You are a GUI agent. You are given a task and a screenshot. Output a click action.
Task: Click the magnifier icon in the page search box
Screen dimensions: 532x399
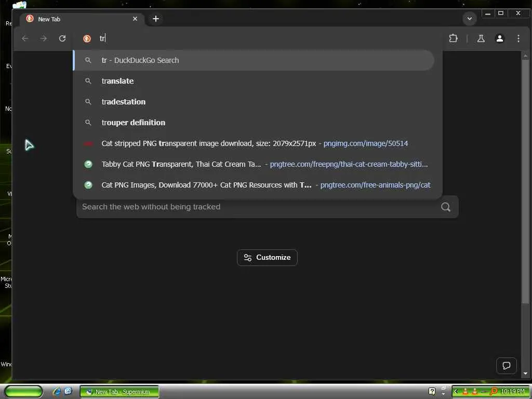[x=446, y=207]
